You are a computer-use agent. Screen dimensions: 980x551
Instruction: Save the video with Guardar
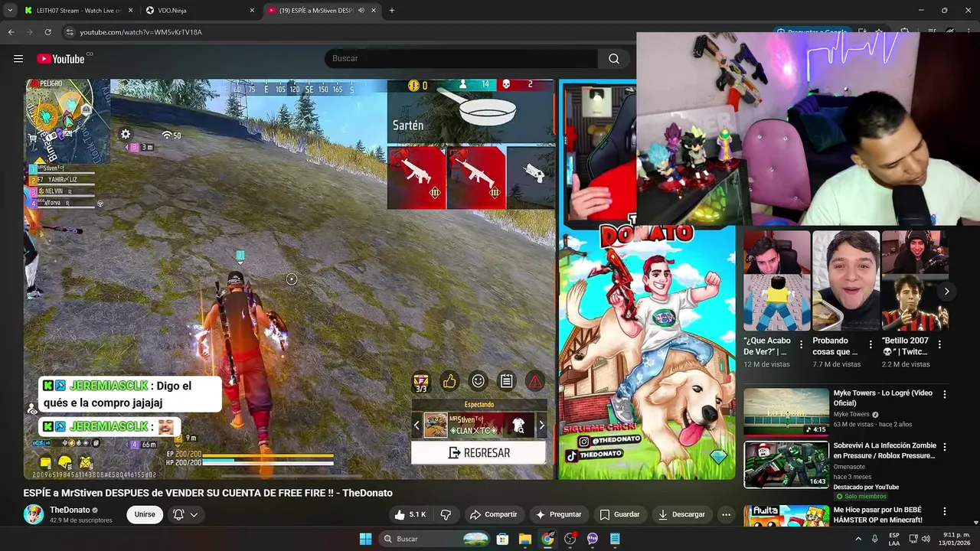[619, 514]
